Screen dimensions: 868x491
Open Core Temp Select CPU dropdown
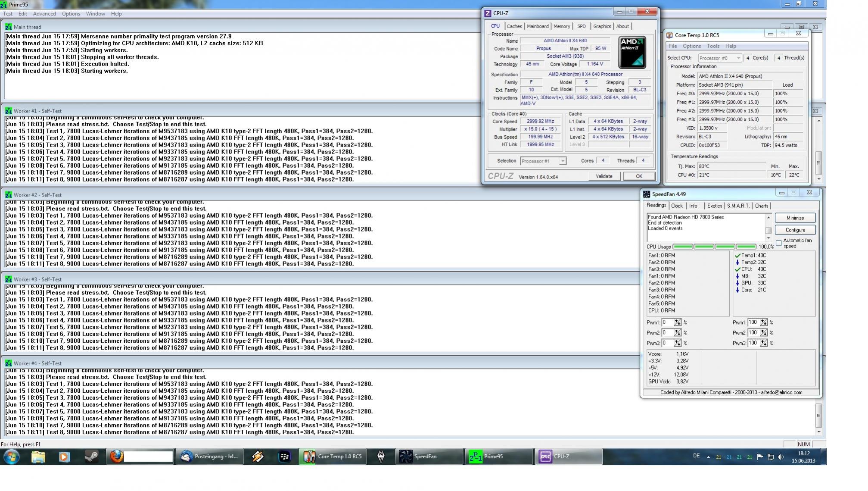click(x=738, y=58)
